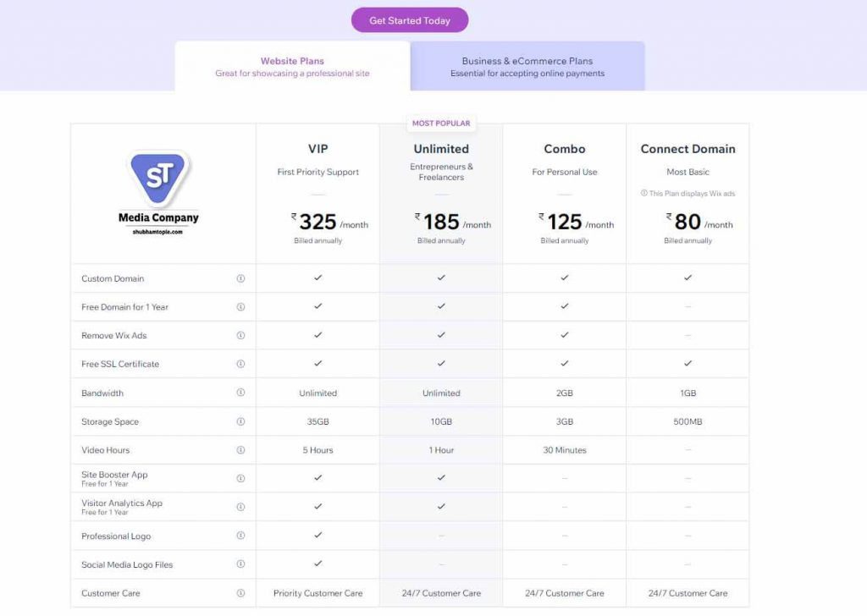The width and height of the screenshot is (867, 616).
Task: Click the 10GB storage value for Unlimited
Action: pyautogui.click(x=441, y=421)
